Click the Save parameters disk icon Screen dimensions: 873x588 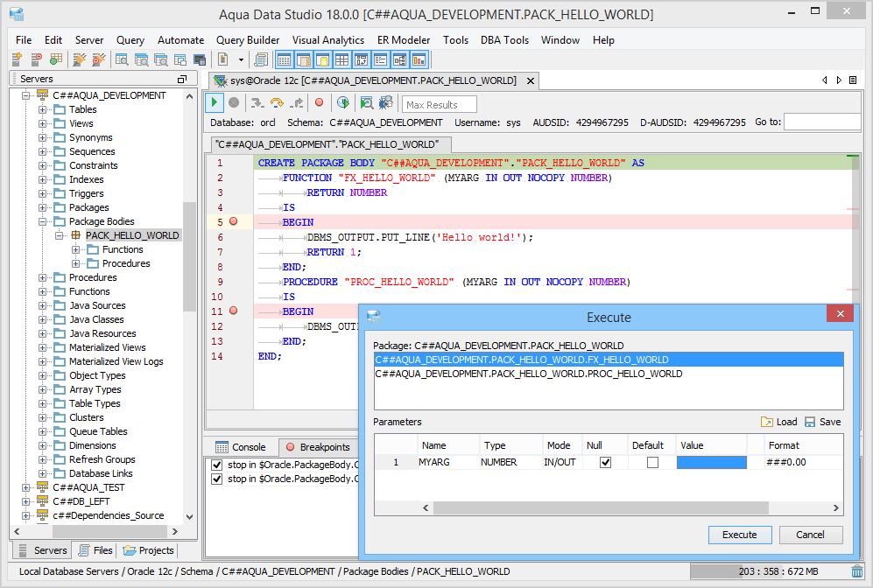[x=810, y=422]
